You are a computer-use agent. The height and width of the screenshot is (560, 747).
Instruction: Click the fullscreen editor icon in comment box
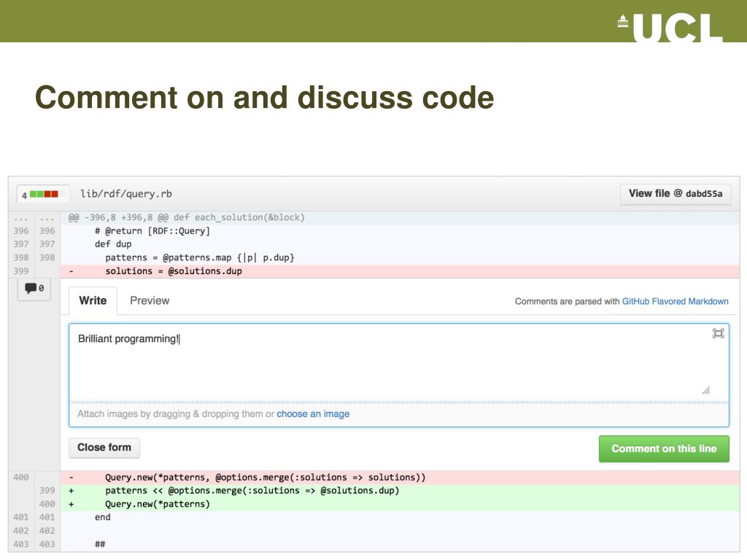(x=718, y=333)
